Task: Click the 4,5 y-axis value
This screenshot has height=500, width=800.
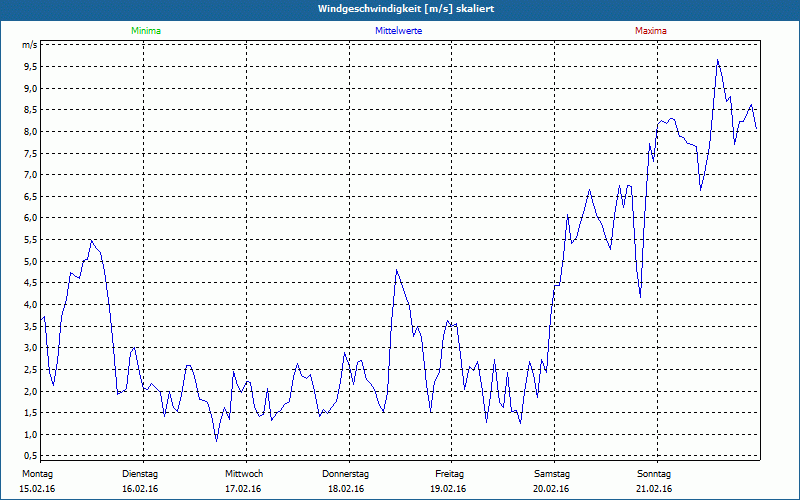Action: 31,283
